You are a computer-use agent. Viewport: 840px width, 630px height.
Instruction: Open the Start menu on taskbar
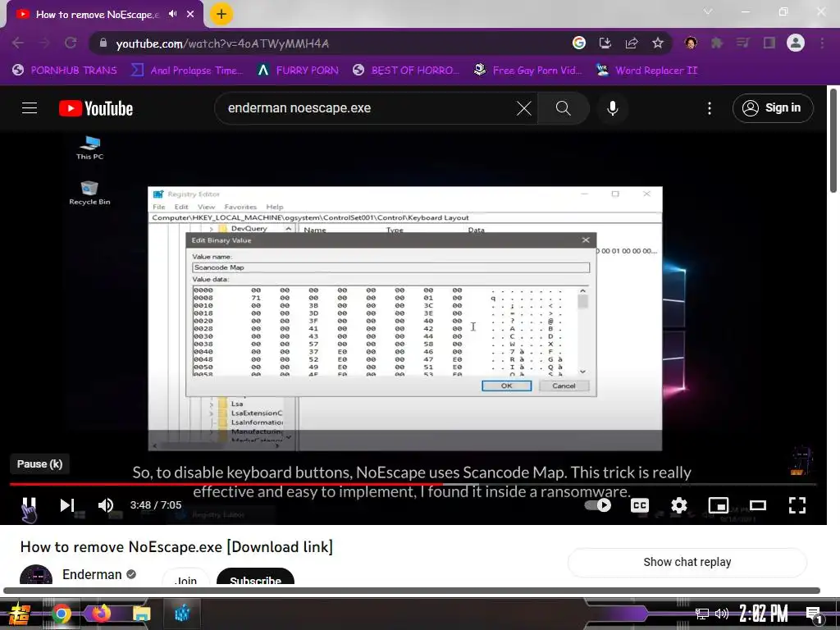point(20,614)
